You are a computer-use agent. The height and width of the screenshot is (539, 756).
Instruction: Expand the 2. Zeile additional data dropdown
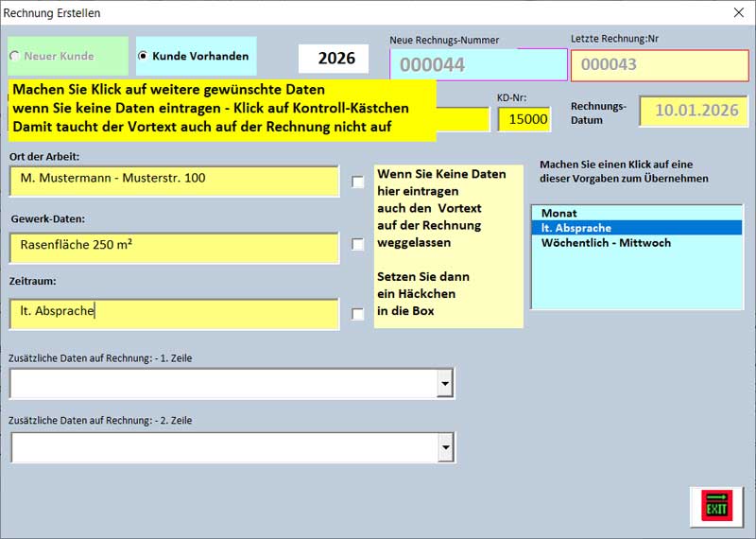click(x=445, y=447)
